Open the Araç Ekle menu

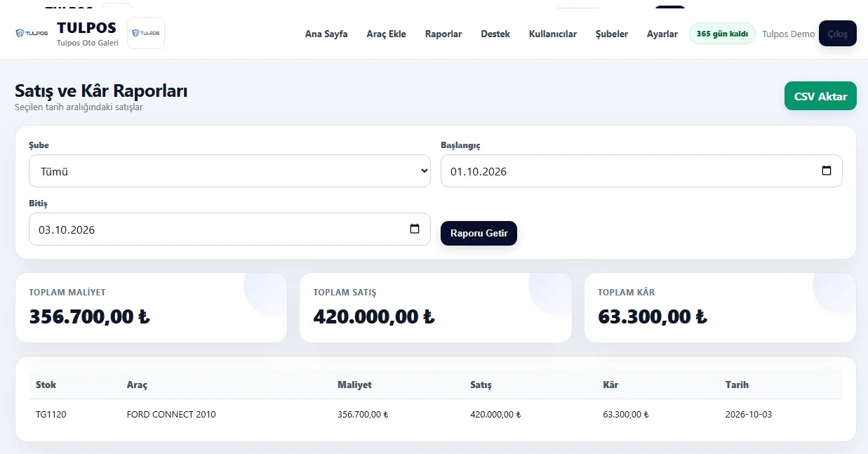coord(386,34)
